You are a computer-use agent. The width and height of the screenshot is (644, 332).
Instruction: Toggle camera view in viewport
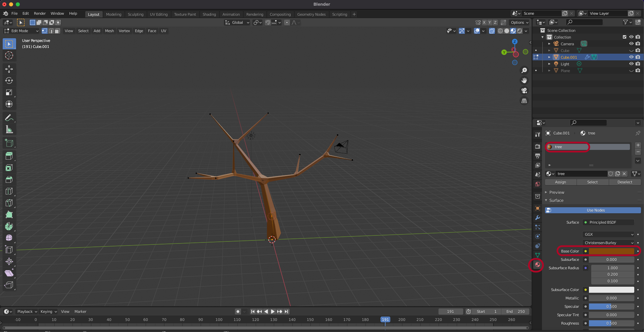point(524,91)
